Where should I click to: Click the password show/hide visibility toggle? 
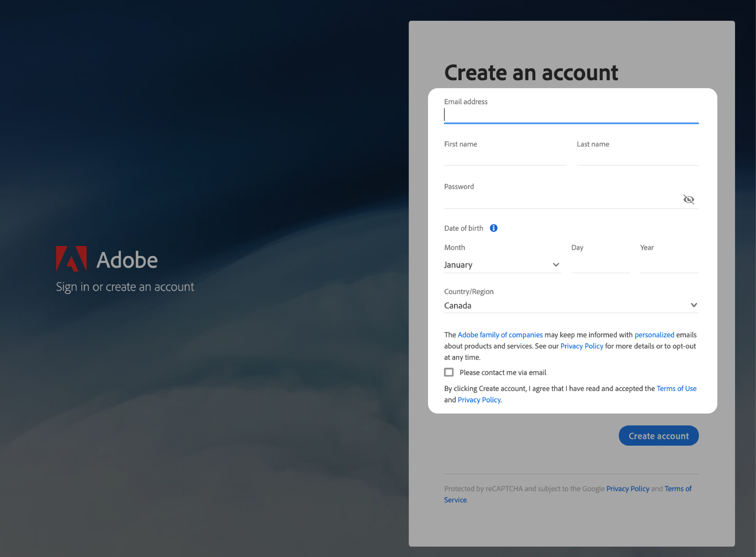pyautogui.click(x=688, y=199)
